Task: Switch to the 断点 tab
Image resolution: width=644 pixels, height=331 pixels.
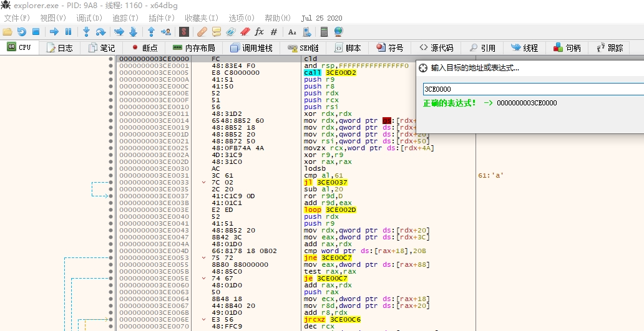Action: pos(144,47)
